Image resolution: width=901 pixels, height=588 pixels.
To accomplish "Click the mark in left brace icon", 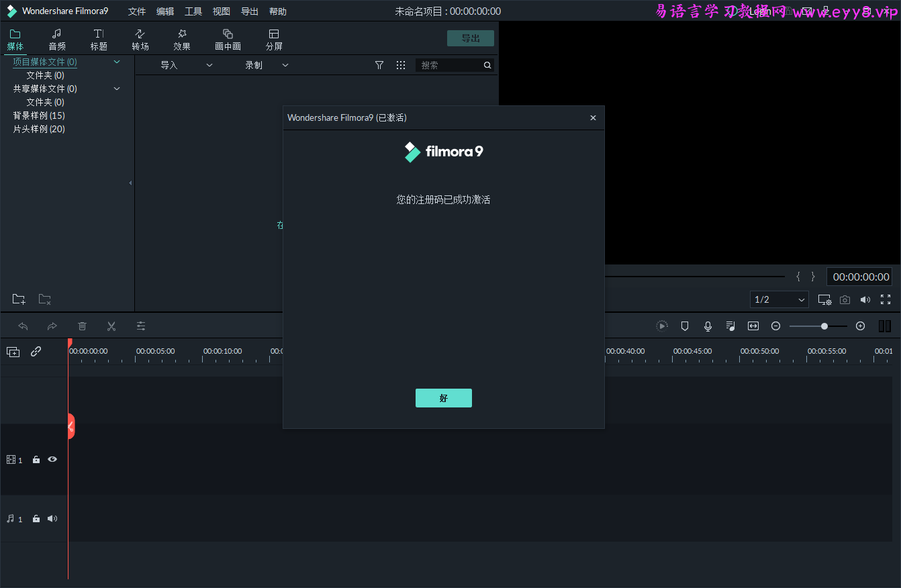I will (798, 277).
